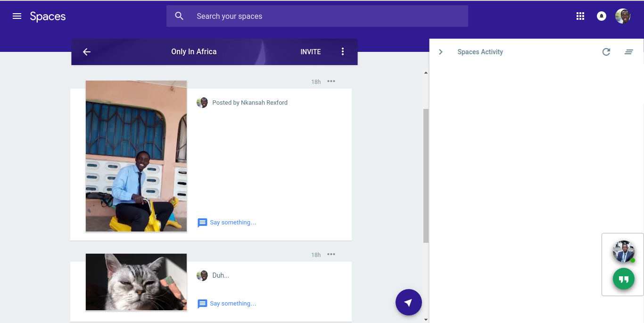Open options for Nkansah Rexford's photo post

coord(331,81)
